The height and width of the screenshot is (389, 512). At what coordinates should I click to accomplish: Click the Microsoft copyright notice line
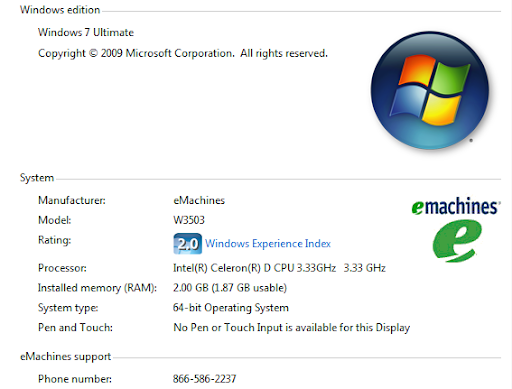183,53
